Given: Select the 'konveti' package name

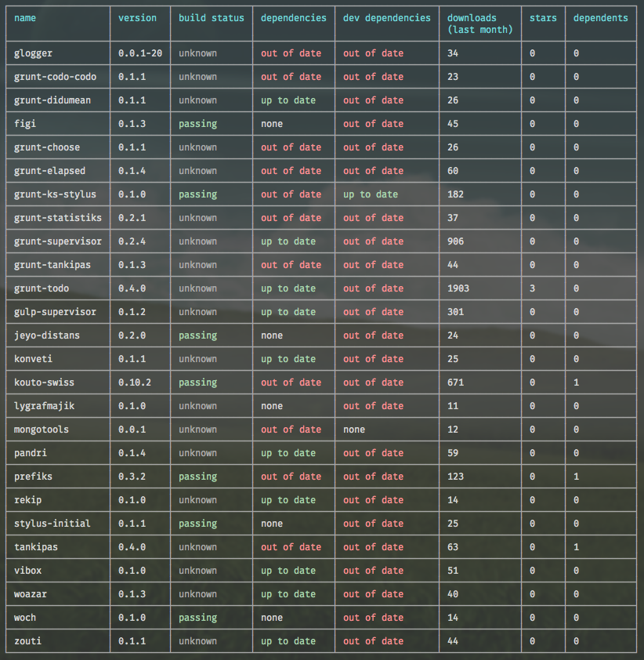Looking at the screenshot, I should pyautogui.click(x=33, y=360).
